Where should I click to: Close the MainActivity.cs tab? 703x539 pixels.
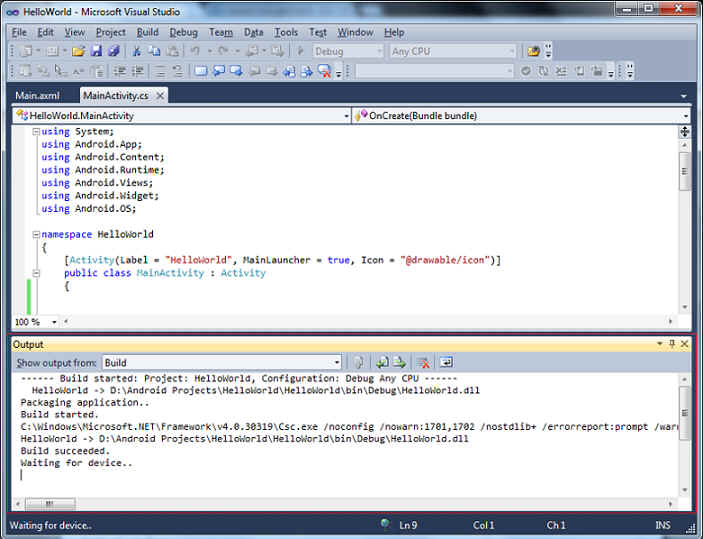[x=160, y=96]
